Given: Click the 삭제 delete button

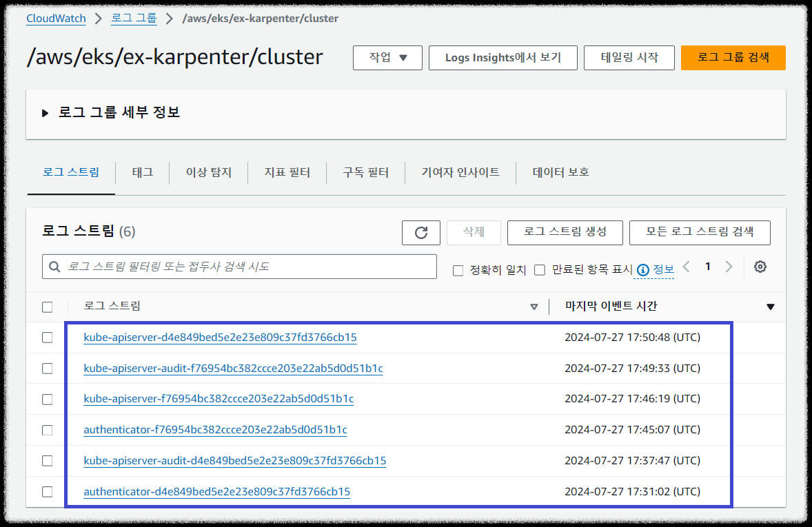Looking at the screenshot, I should point(474,232).
